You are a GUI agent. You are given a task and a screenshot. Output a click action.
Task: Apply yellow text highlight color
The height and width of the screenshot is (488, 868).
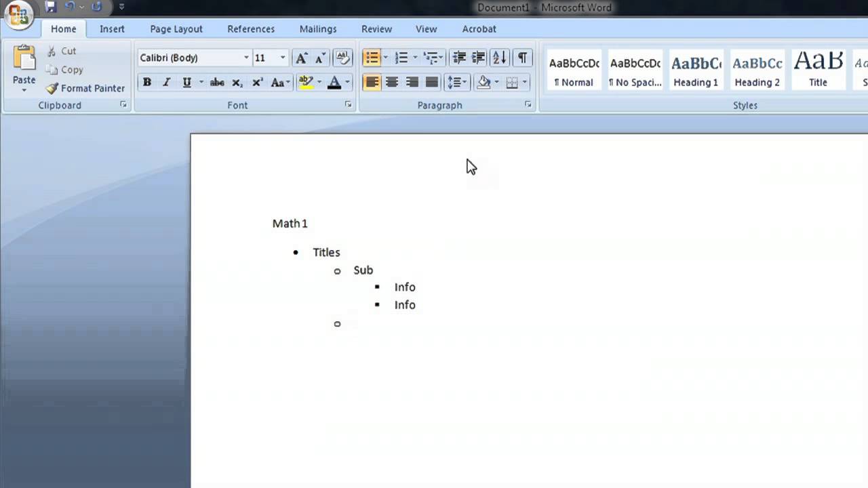point(306,83)
